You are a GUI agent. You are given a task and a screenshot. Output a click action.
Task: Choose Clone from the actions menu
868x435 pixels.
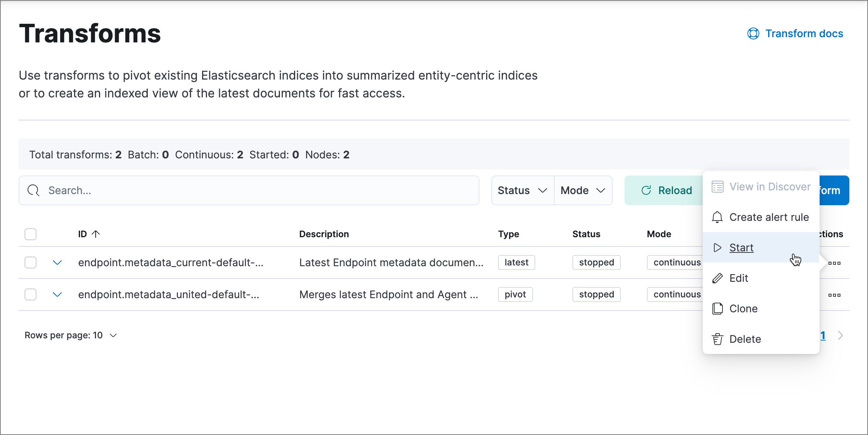tap(743, 308)
